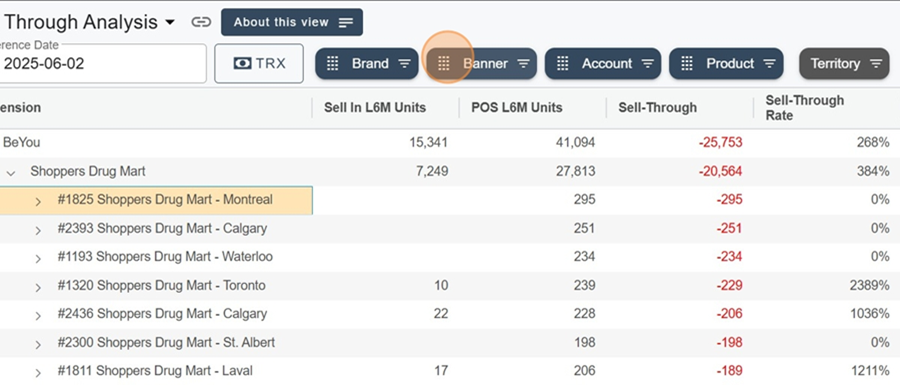Screen dimensions: 900x385
Task: Click the grid icon on Brand chip
Action: (333, 64)
